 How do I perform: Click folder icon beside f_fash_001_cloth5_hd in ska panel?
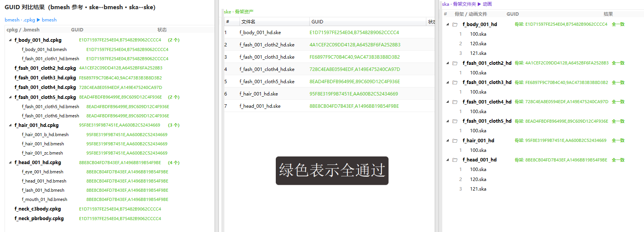click(x=455, y=121)
